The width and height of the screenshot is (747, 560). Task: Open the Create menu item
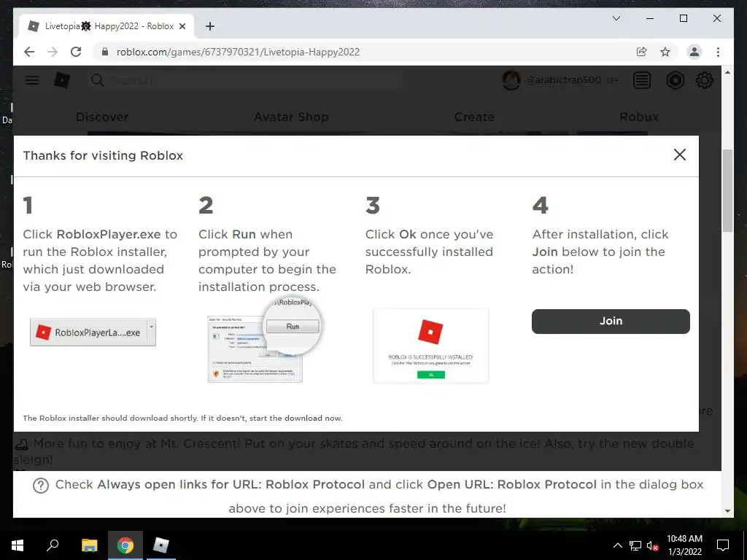point(474,117)
